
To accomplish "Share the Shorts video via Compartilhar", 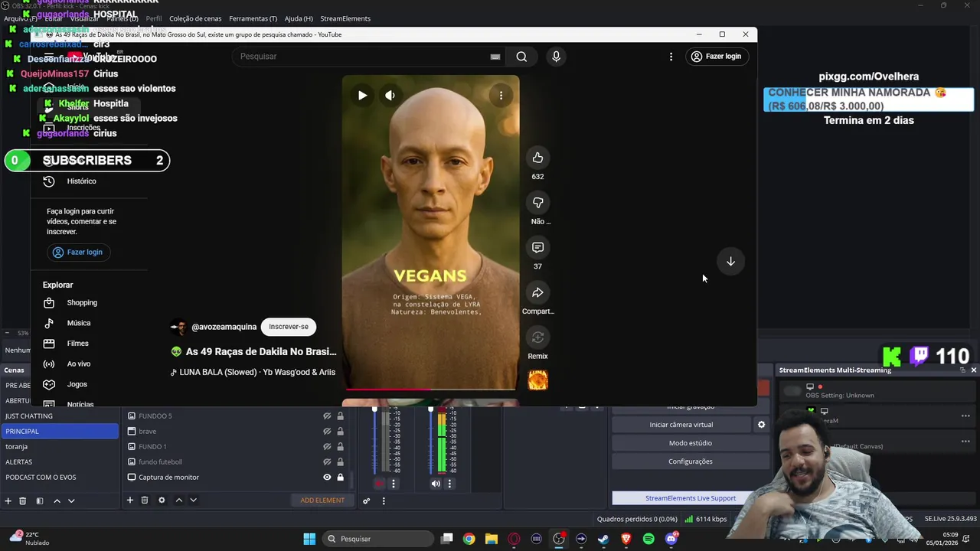I will coord(537,292).
